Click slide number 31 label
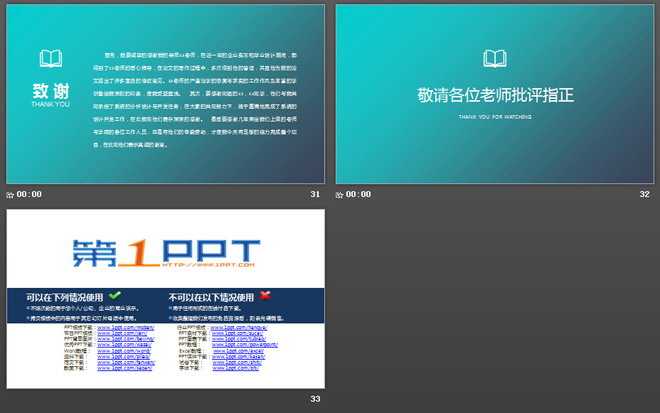This screenshot has width=660, height=413. [315, 194]
